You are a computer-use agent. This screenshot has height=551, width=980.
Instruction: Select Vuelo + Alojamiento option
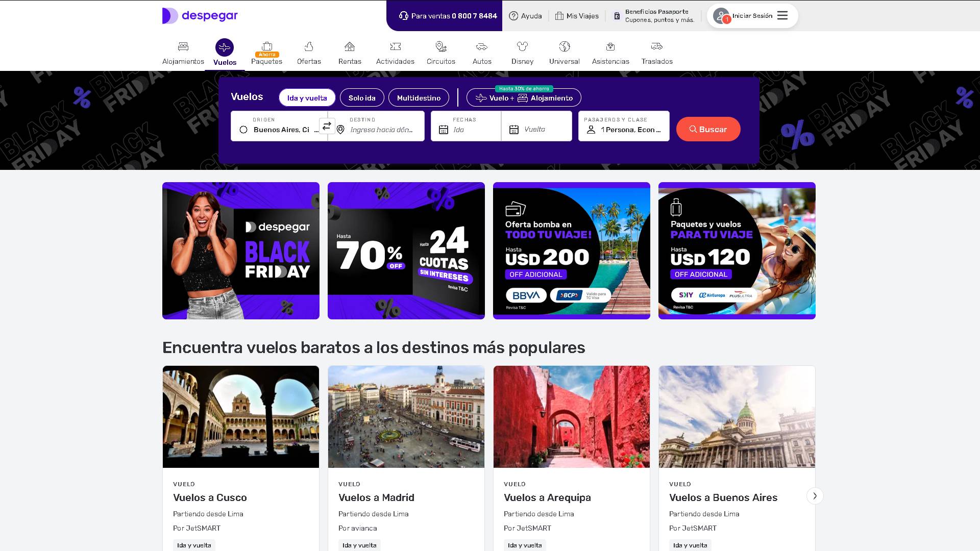[x=524, y=98]
